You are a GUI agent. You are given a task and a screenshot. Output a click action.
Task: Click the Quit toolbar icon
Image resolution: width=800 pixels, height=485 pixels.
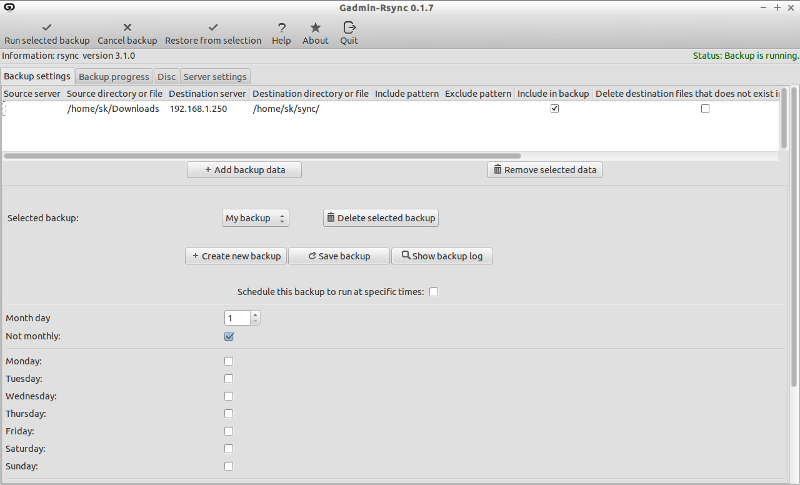tap(349, 28)
